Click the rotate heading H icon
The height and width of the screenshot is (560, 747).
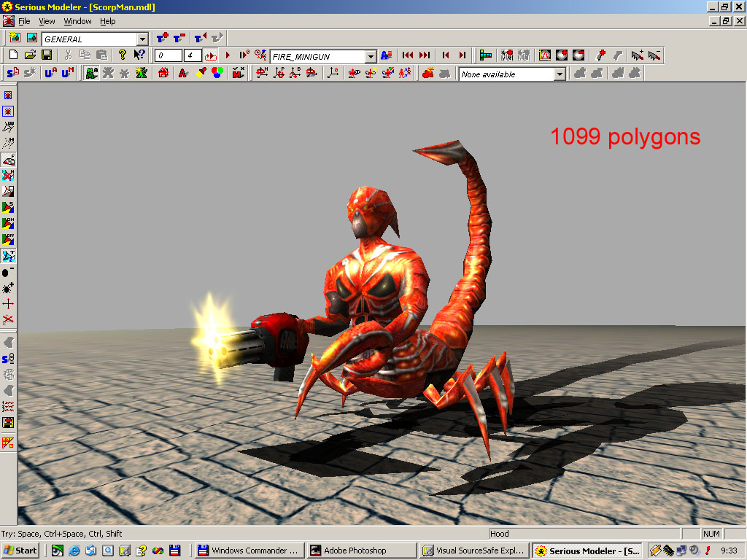[x=262, y=73]
